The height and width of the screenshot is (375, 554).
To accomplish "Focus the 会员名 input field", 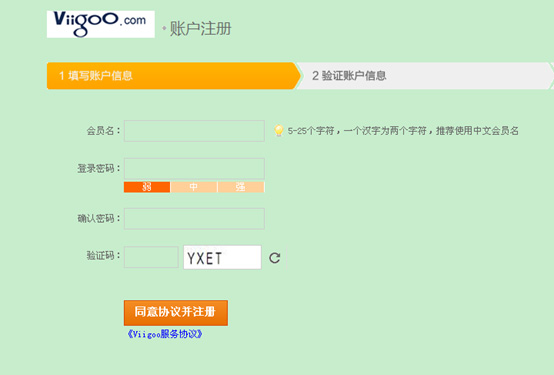I will click(194, 131).
